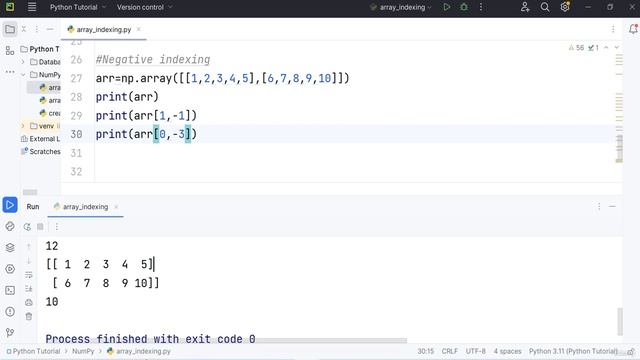The image size is (640, 360).
Task: Open the Terminal tool window icon
Action: coord(10,290)
